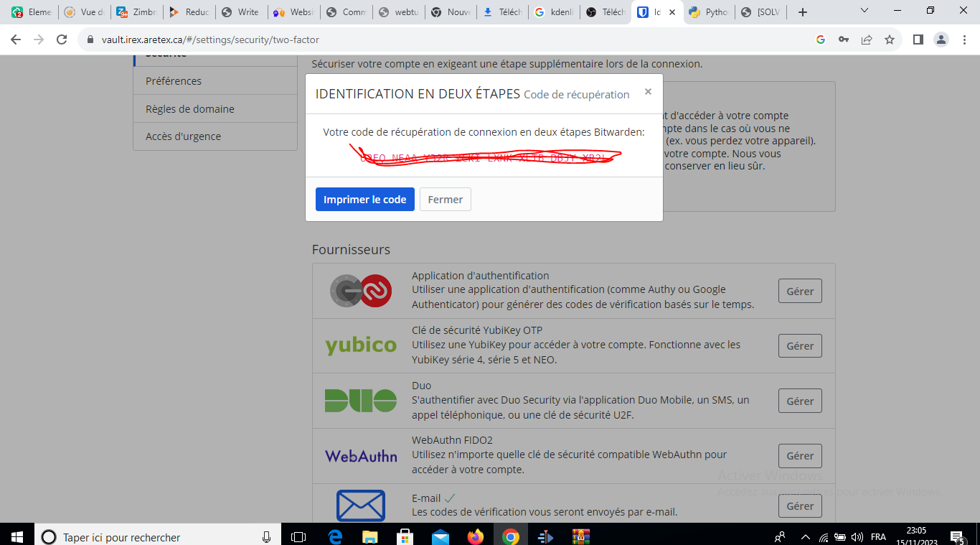Viewport: 980px width, 545px height.
Task: Open the Chrome three-dot menu
Action: (964, 39)
